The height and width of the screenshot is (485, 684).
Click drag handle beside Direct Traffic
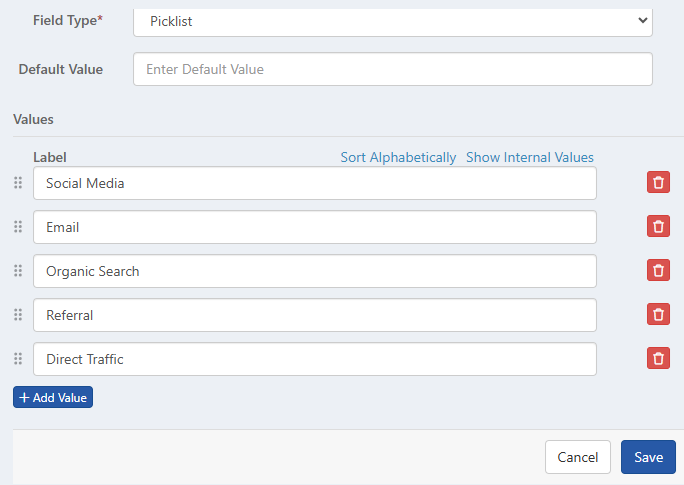(18, 359)
